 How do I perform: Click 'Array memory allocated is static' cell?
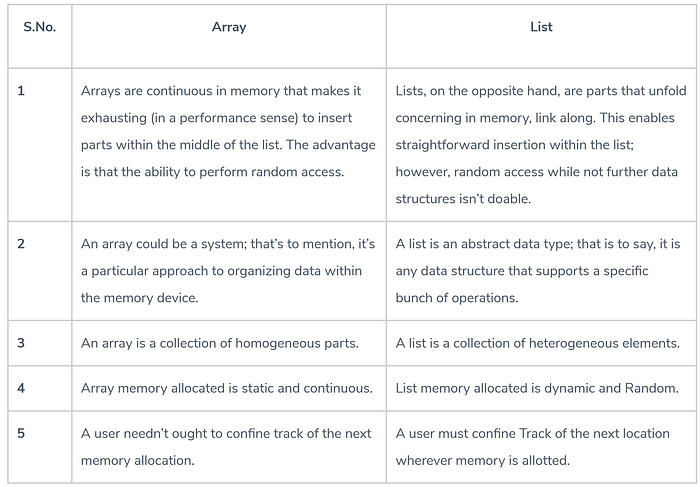pyautogui.click(x=229, y=388)
